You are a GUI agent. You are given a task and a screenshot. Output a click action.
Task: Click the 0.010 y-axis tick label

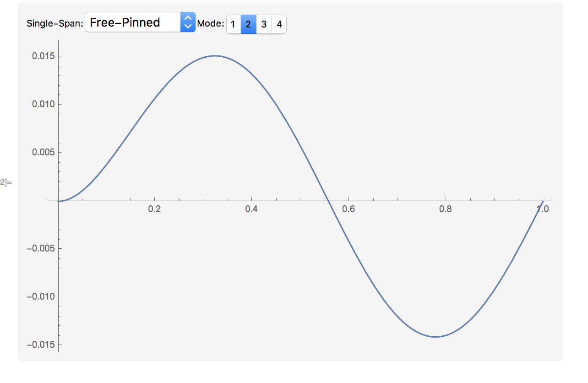coord(44,104)
